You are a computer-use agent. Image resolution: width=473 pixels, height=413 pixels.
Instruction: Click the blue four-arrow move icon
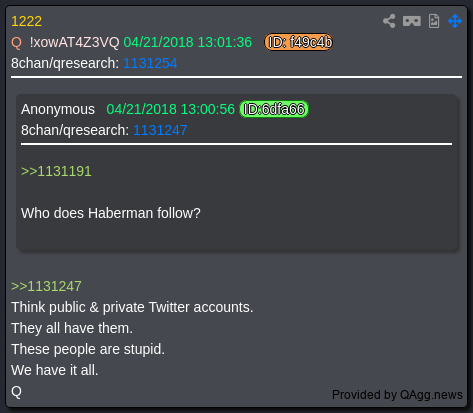click(455, 21)
